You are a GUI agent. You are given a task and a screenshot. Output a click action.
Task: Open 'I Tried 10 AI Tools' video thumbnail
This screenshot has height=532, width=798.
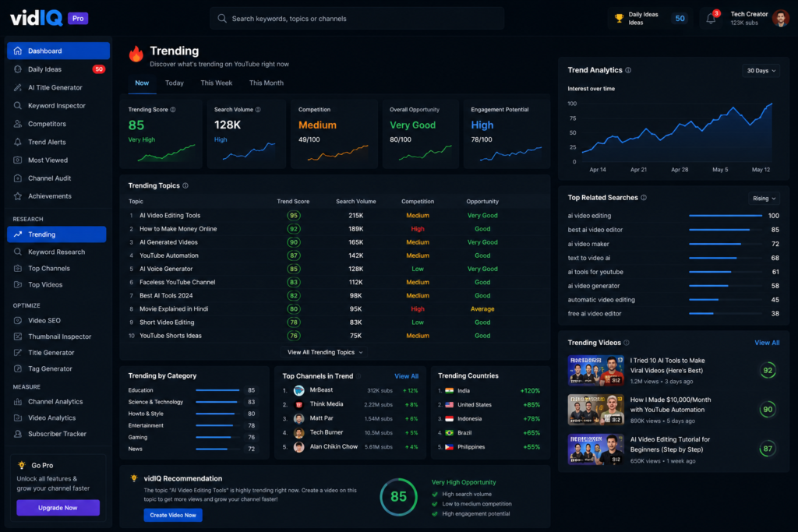click(x=596, y=370)
